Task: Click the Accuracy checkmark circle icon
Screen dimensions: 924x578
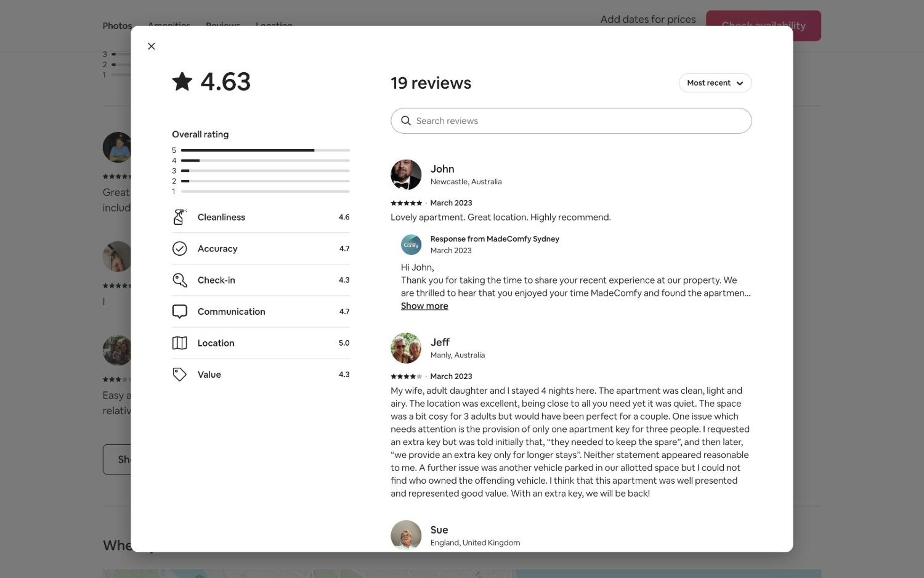Action: pos(179,249)
